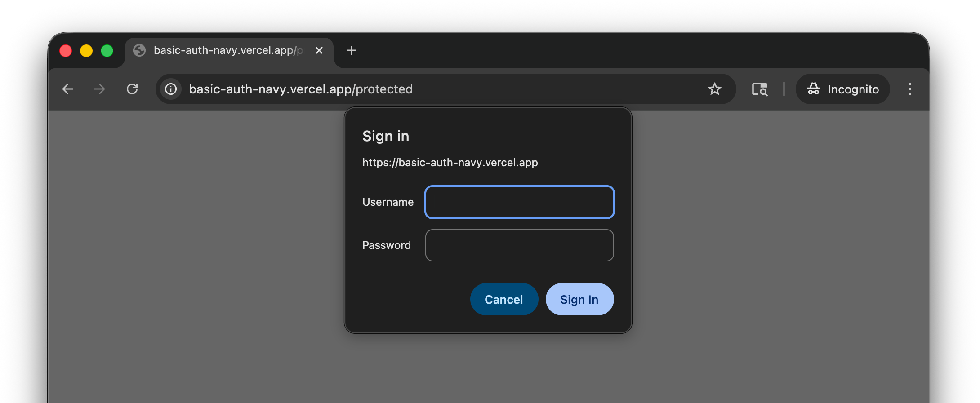Close the basic-auth-navy.vercel.app tab

coord(319,50)
